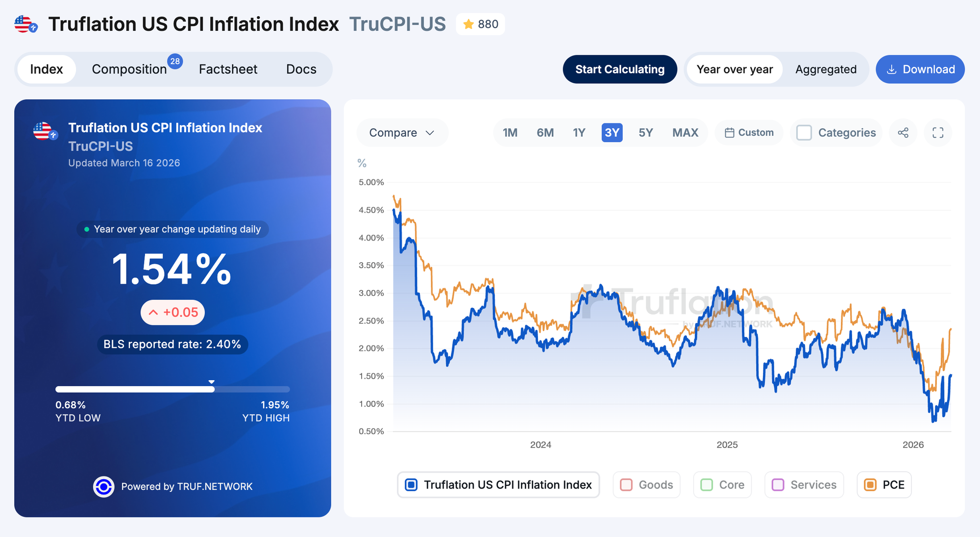Switch to Aggregated view
Viewport: 980px width, 537px height.
(826, 70)
